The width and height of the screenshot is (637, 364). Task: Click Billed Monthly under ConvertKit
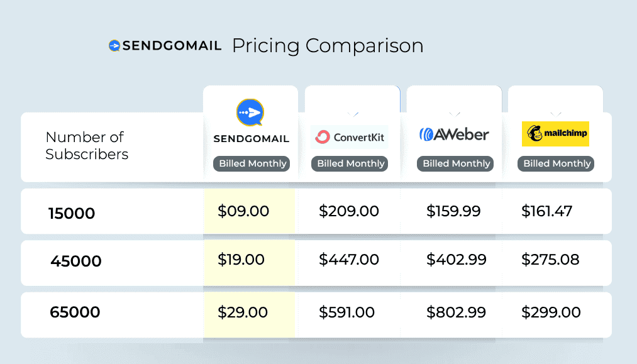tap(350, 163)
